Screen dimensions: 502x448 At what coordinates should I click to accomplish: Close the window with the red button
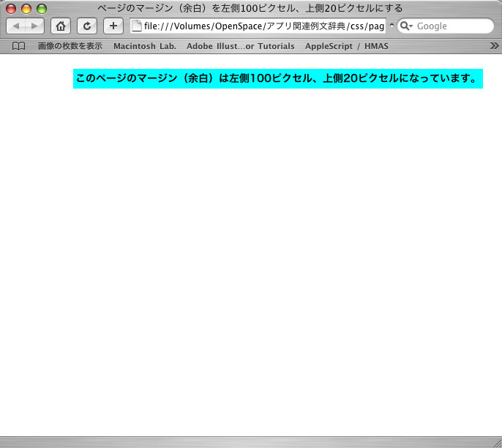11,9
